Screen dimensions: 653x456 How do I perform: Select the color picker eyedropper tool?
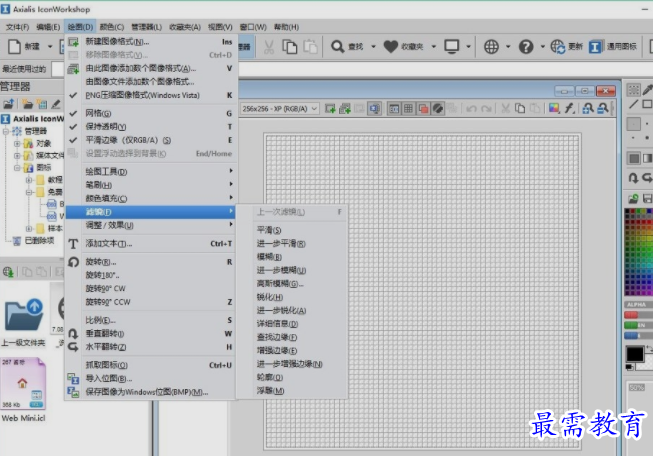[648, 90]
